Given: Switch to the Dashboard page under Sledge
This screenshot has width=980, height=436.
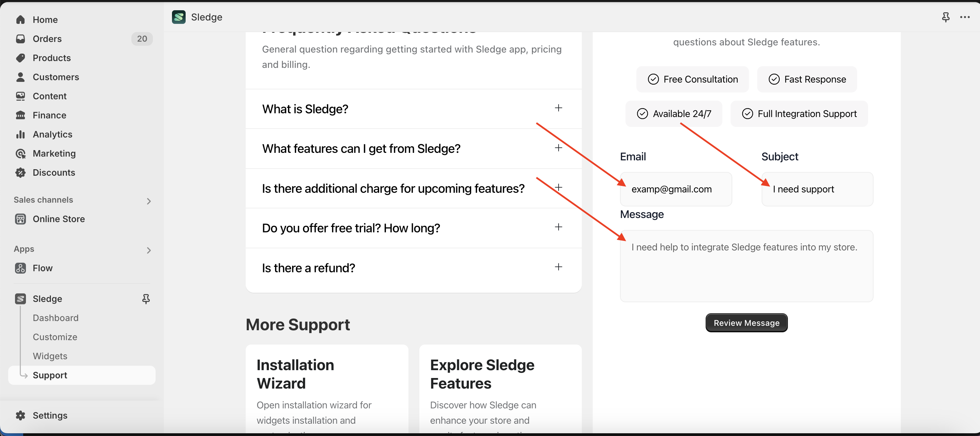Looking at the screenshot, I should 56,318.
